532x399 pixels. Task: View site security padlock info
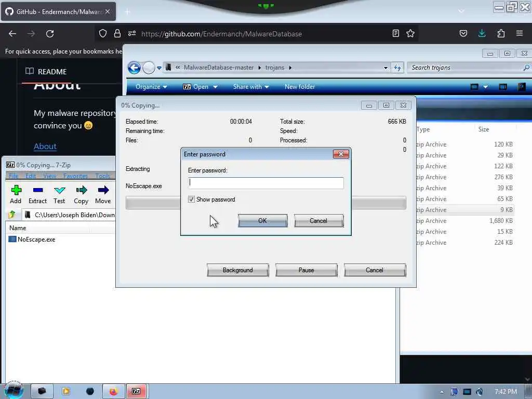[x=117, y=34]
